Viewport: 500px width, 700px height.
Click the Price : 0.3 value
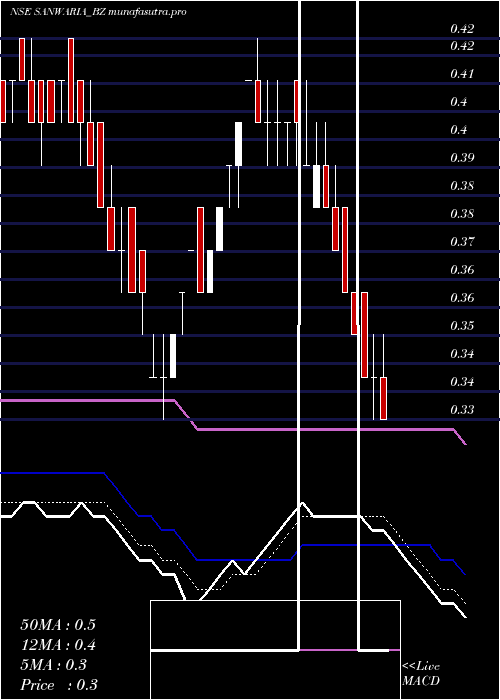click(59, 685)
